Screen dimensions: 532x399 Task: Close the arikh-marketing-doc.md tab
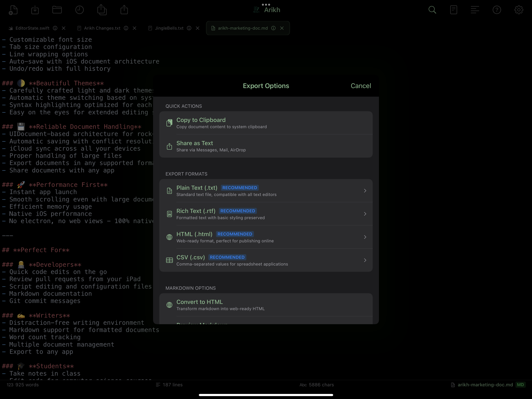click(282, 28)
